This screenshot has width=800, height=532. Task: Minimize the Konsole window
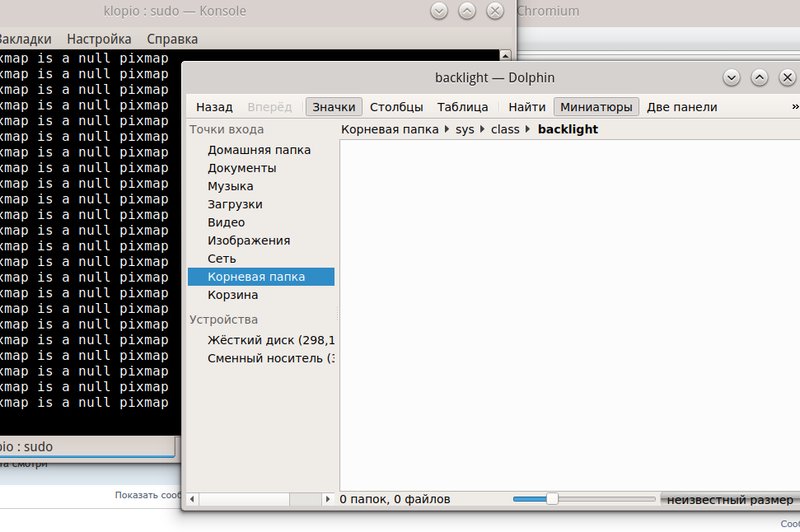[x=439, y=11]
